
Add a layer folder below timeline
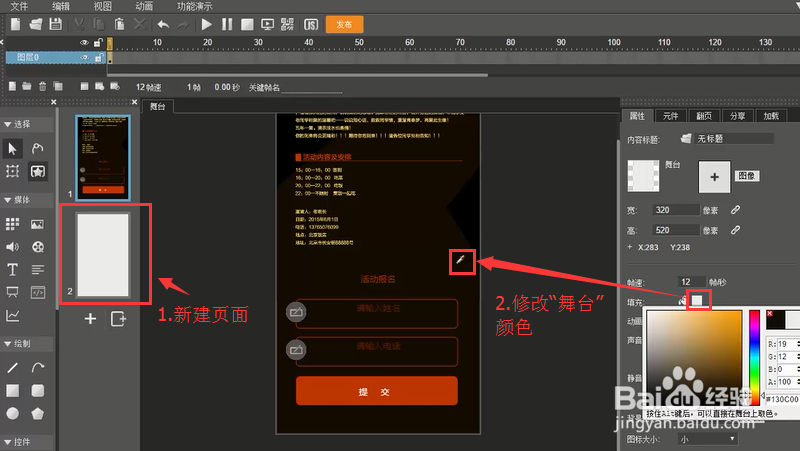pyautogui.click(x=27, y=86)
